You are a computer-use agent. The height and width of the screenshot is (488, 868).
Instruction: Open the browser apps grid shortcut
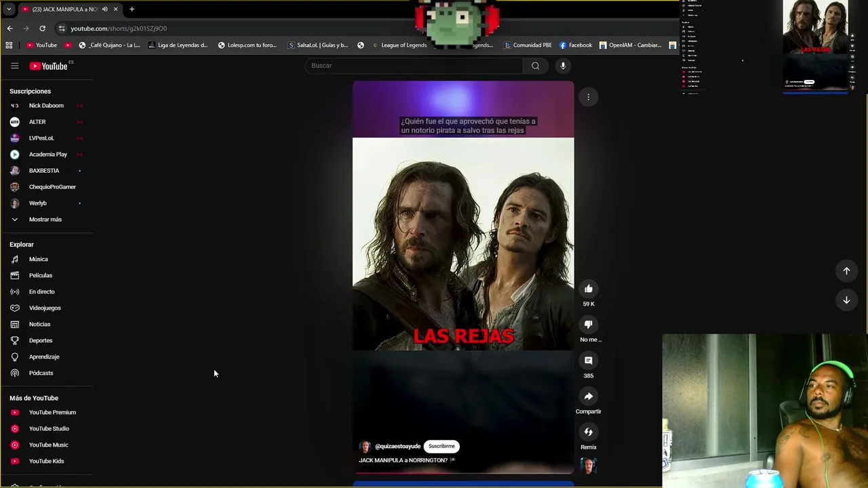(x=9, y=45)
